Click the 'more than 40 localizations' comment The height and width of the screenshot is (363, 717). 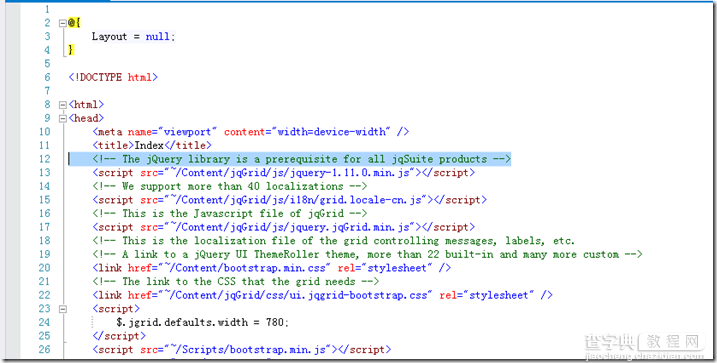coord(230,187)
